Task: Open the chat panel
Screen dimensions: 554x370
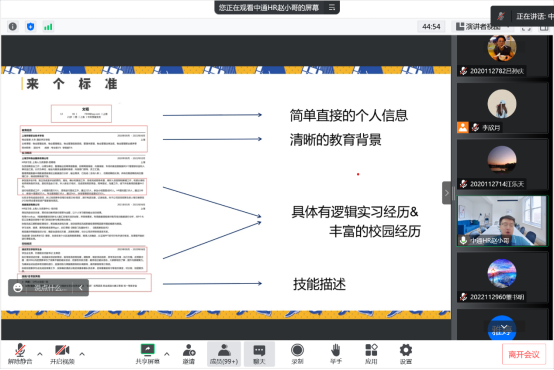Action: (x=259, y=354)
